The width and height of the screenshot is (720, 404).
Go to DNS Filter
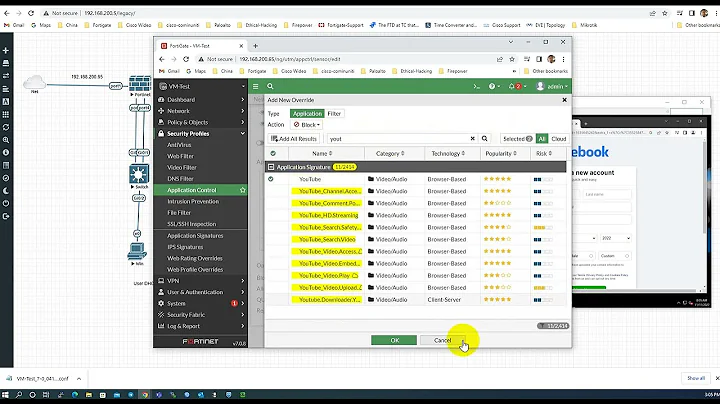180,179
